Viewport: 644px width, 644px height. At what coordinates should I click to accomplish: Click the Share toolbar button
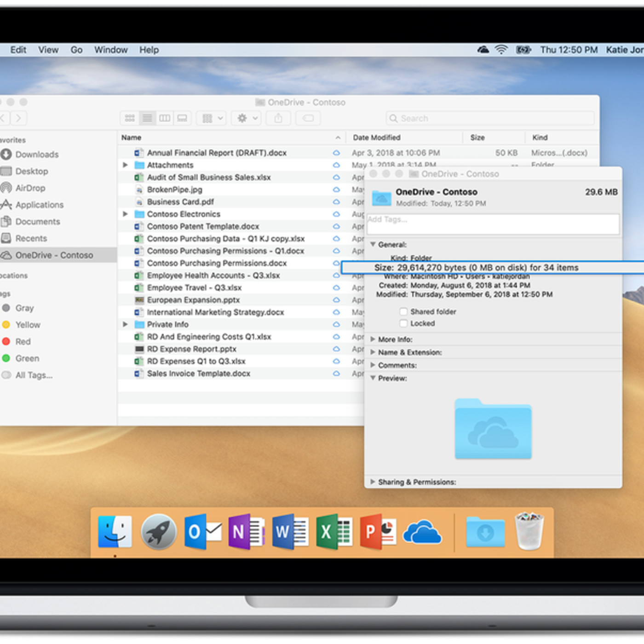coord(278,118)
